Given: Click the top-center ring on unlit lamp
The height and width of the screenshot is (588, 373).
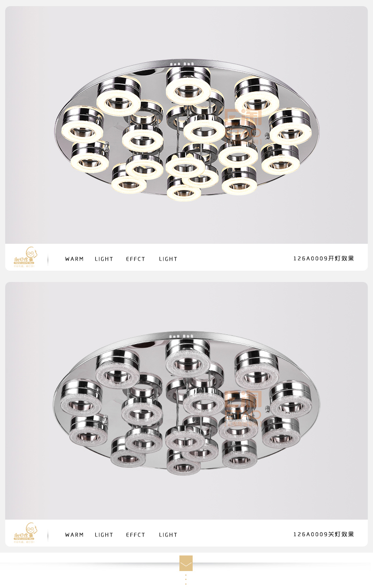Looking at the screenshot, I should pos(188,358).
